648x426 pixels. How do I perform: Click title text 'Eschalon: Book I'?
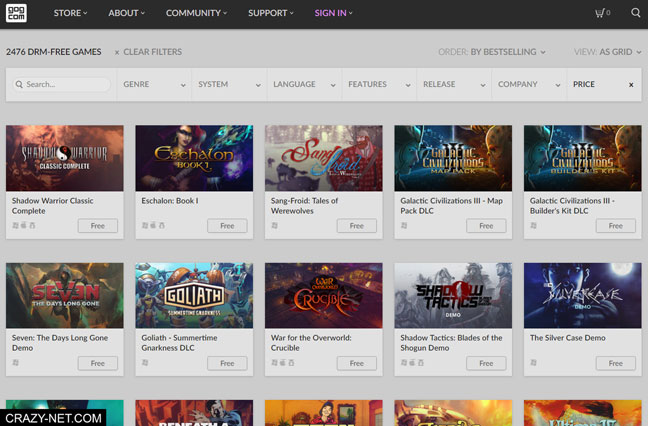[170, 201]
